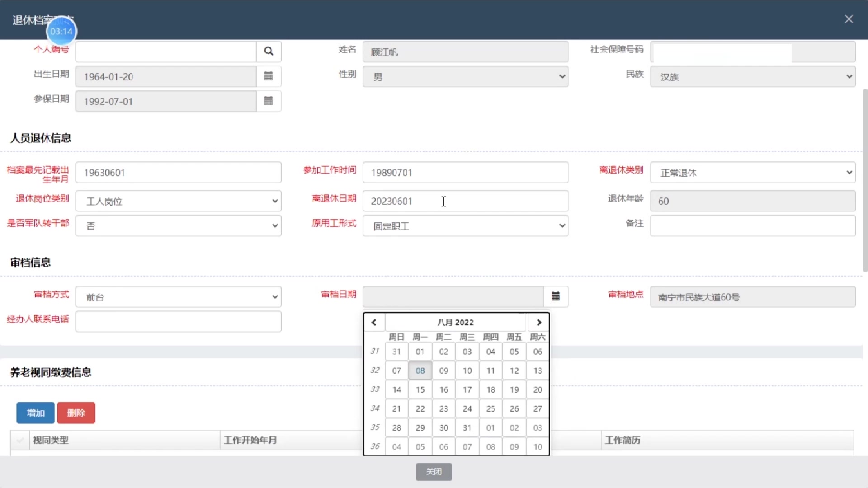Click the 参加工作时间 input field
Screen dimensions: 868x488
[466, 172]
